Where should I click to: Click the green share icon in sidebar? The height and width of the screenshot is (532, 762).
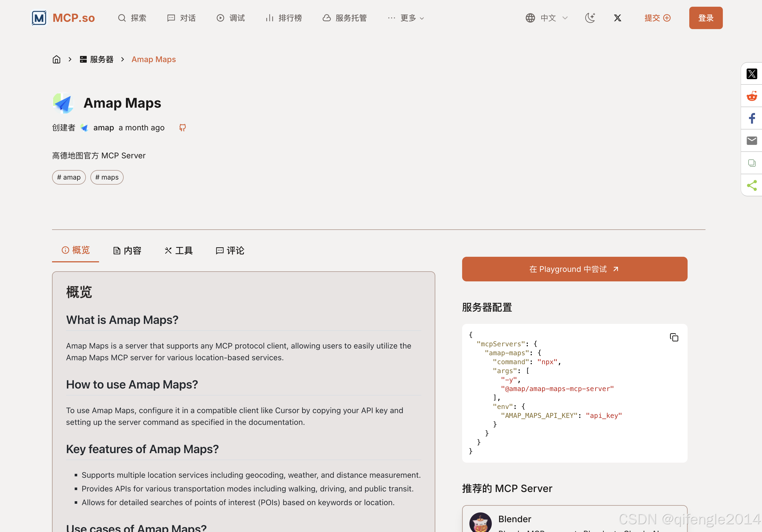(x=751, y=185)
